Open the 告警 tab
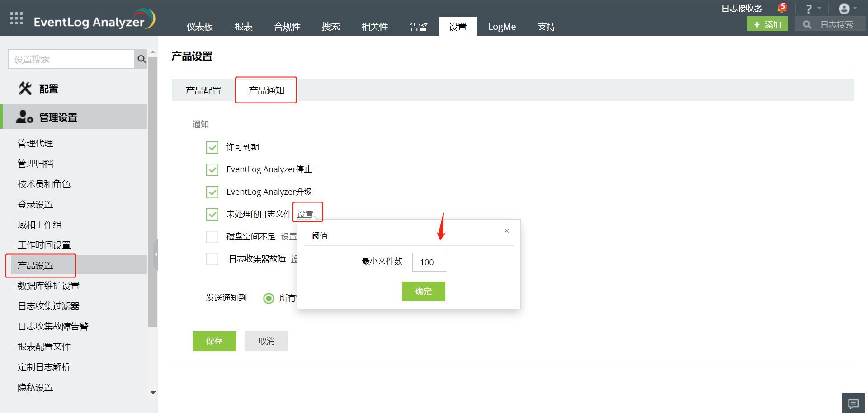Image resolution: width=868 pixels, height=413 pixels. point(419,27)
